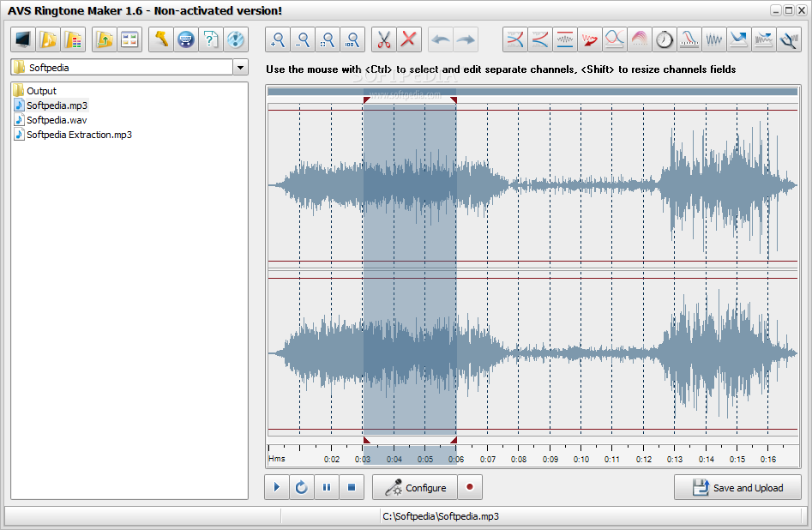Open the Output folder in file list

41,91
